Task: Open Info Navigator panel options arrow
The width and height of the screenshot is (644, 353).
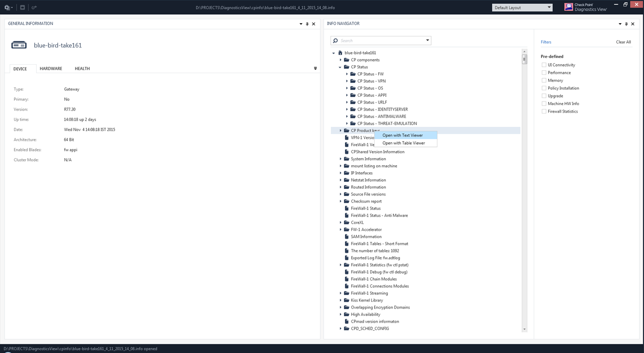Action: click(x=620, y=24)
